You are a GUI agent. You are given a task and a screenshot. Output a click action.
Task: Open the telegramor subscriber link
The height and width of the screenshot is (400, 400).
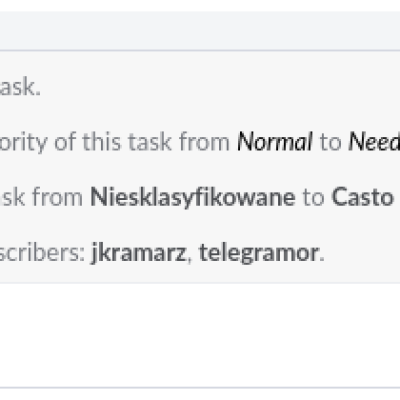pos(259,253)
